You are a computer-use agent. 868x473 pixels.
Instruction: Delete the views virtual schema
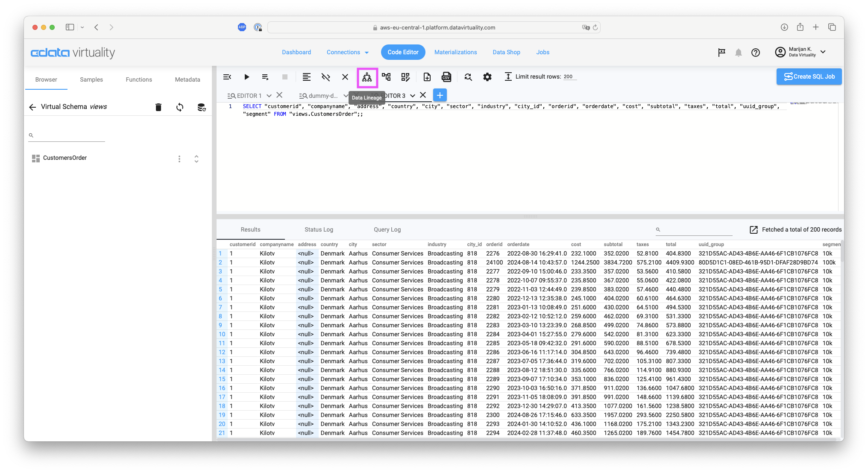pos(158,107)
